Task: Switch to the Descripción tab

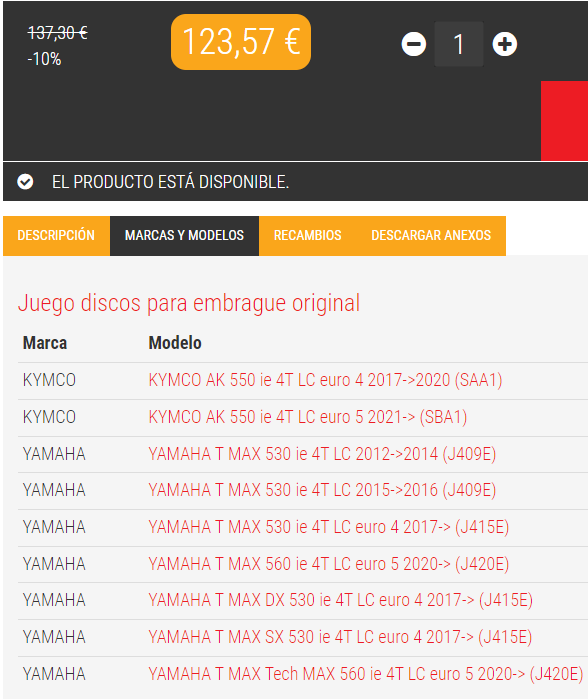Action: click(x=56, y=236)
